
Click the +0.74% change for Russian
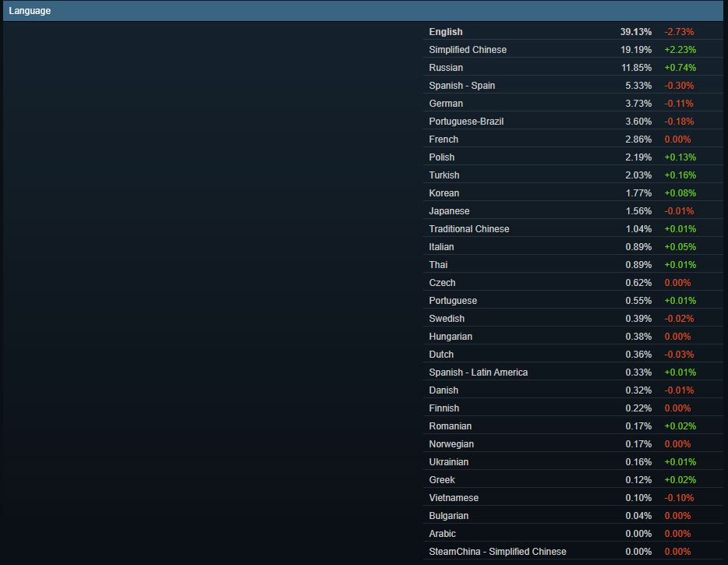point(680,68)
